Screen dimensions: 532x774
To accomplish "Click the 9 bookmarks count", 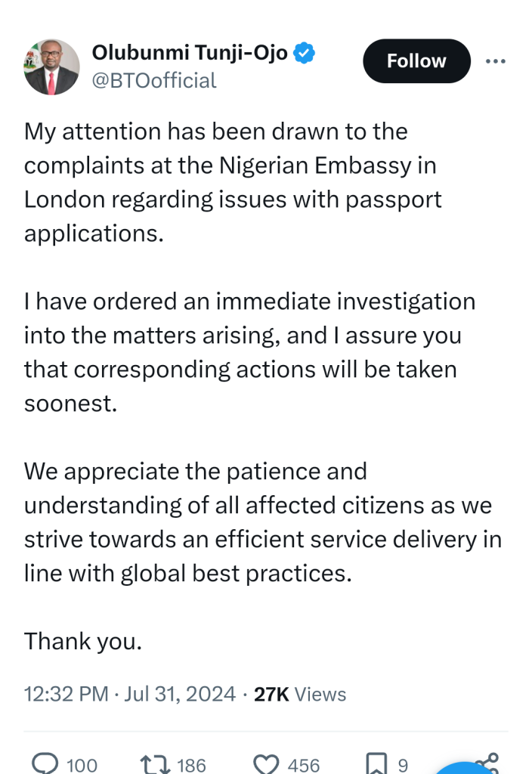I will [402, 765].
